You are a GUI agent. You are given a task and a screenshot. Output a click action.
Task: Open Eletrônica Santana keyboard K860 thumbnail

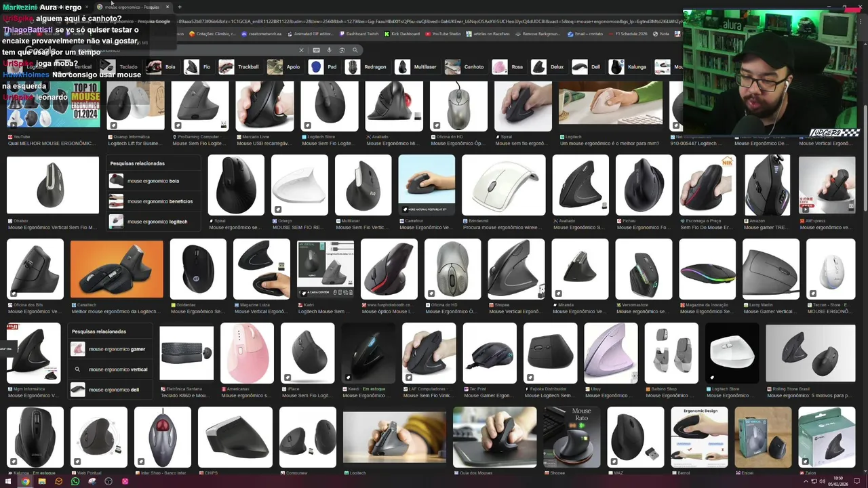[186, 353]
